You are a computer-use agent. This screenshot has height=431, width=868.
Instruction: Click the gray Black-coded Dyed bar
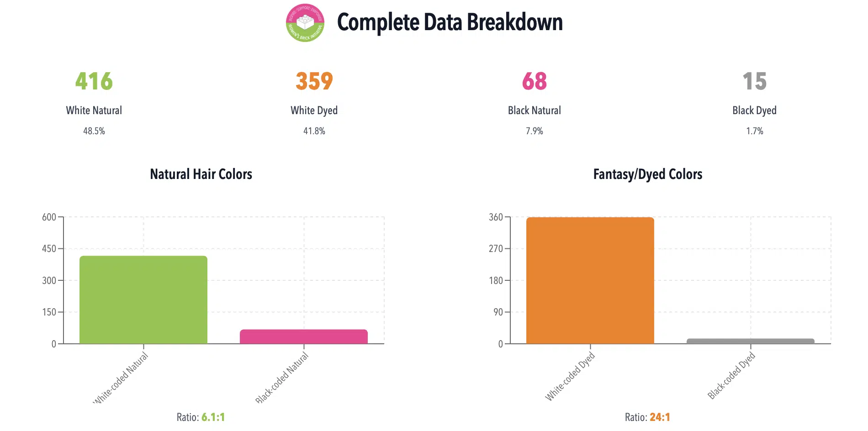tap(751, 341)
